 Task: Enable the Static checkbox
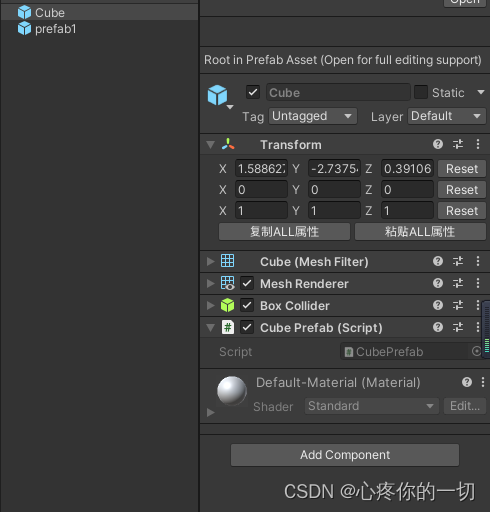(x=421, y=92)
